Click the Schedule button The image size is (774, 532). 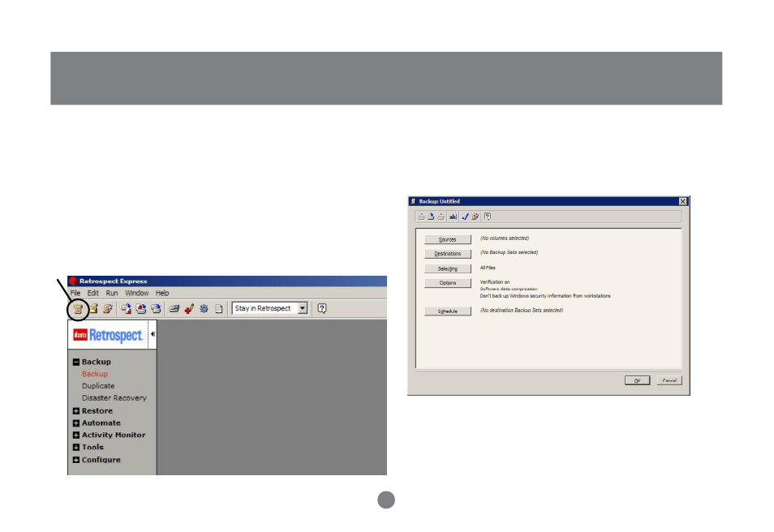pos(448,311)
